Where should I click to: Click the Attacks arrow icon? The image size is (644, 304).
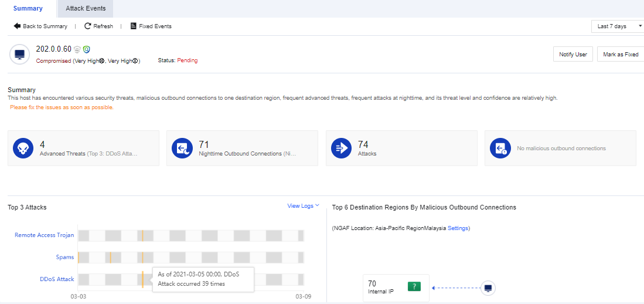pyautogui.click(x=341, y=148)
